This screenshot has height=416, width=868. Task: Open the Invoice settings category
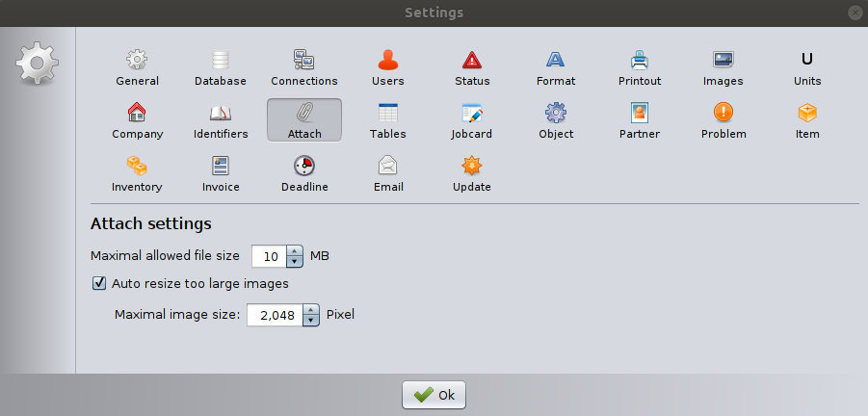(x=221, y=173)
